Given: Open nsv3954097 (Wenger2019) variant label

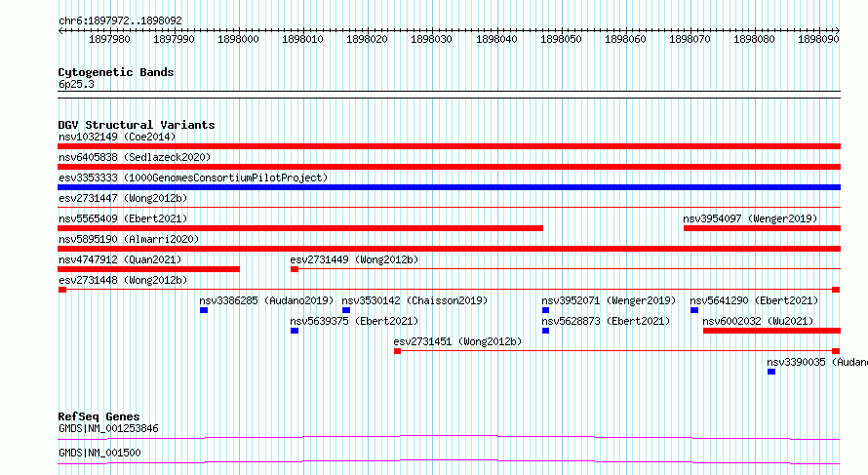Looking at the screenshot, I should (x=750, y=218).
